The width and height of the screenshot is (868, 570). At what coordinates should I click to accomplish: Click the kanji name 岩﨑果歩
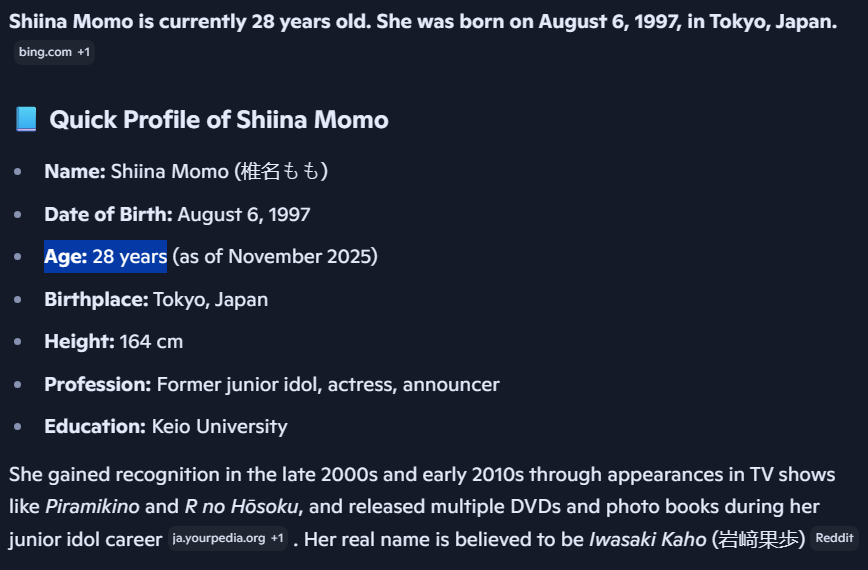click(x=758, y=539)
